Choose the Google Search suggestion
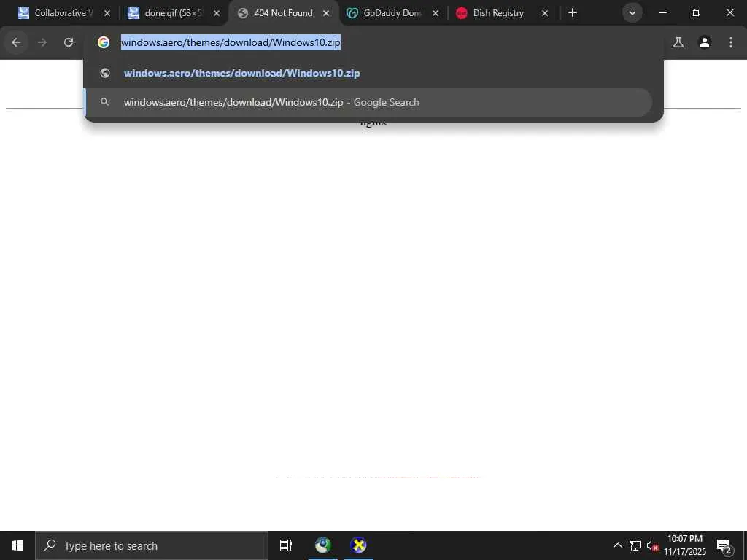 click(368, 102)
